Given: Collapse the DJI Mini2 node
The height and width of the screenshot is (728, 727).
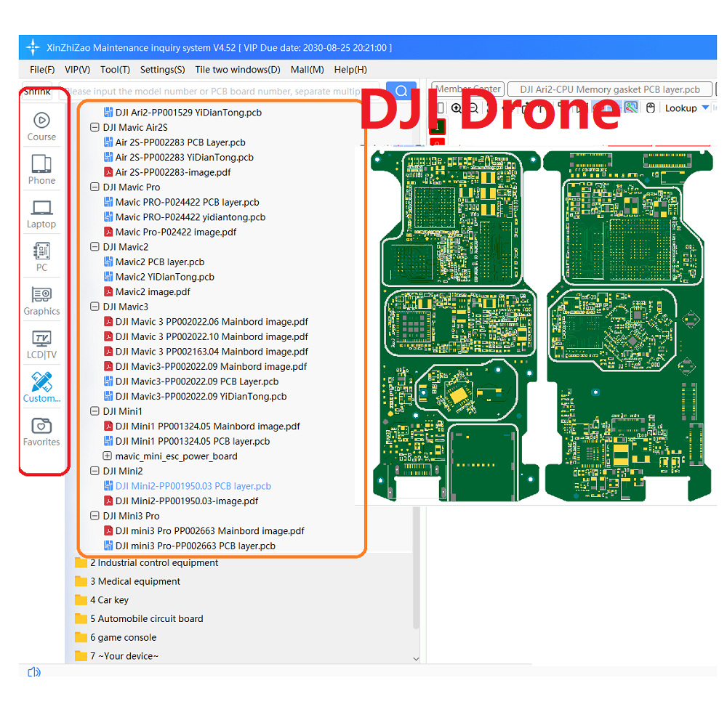Looking at the screenshot, I should point(95,471).
